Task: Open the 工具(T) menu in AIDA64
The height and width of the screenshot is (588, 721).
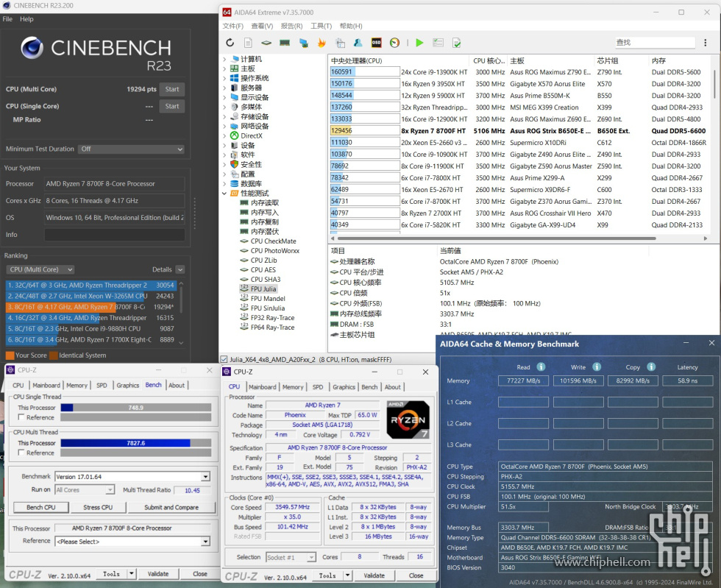Action: coord(321,26)
